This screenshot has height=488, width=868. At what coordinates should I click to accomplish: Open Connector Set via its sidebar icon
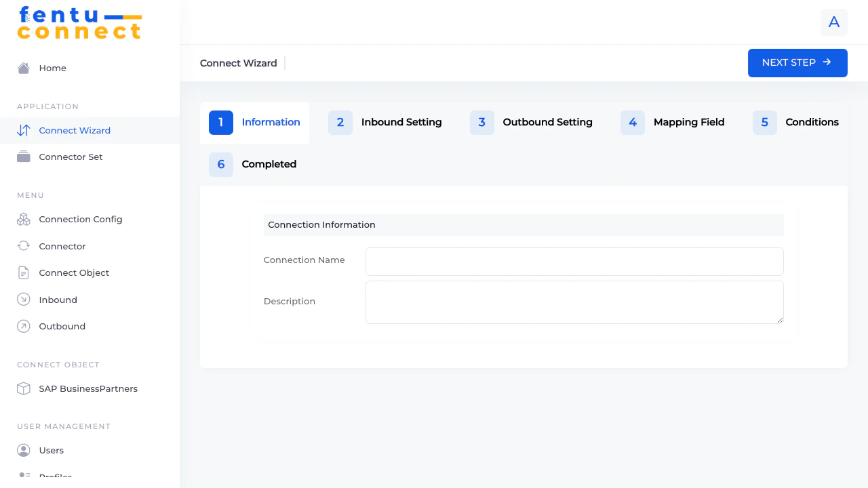point(24,157)
